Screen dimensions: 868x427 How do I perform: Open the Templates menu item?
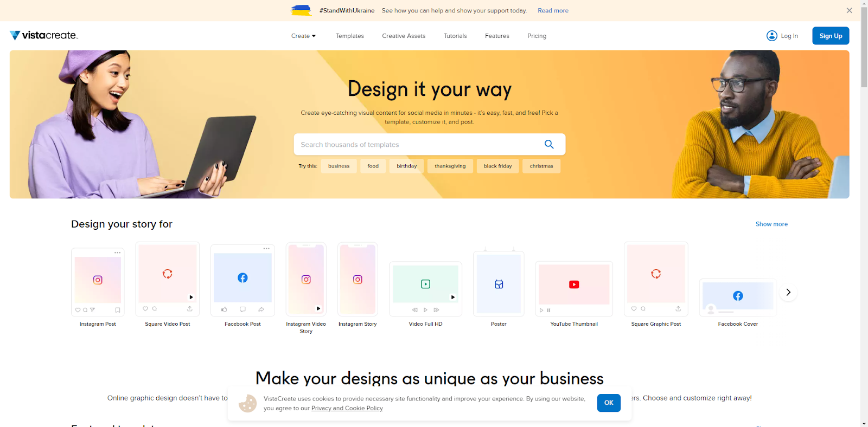pyautogui.click(x=350, y=36)
